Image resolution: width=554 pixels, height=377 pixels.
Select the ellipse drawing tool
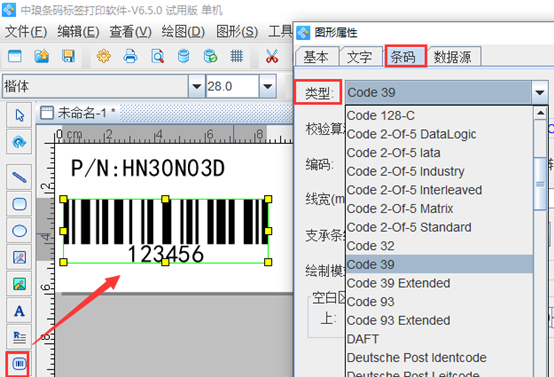tap(19, 231)
